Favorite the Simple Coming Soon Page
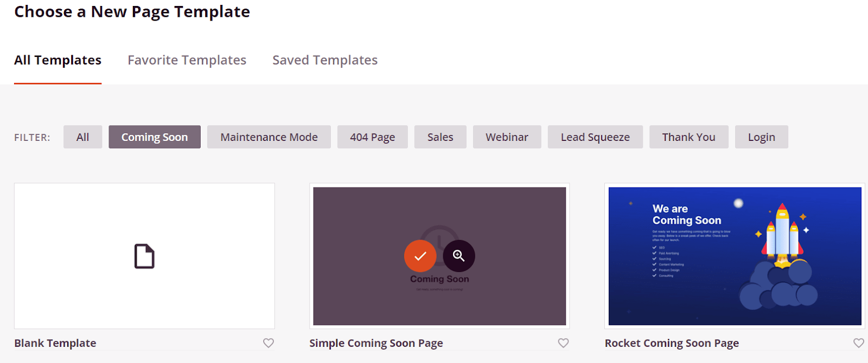The width and height of the screenshot is (868, 363). pyautogui.click(x=564, y=343)
